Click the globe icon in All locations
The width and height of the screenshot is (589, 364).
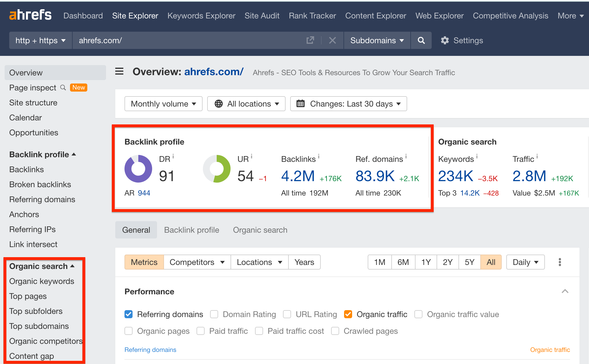pos(219,104)
